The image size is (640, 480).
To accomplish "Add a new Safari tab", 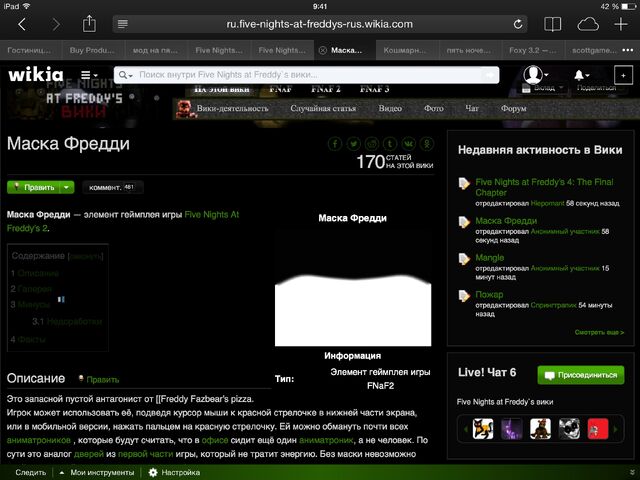I will (621, 24).
